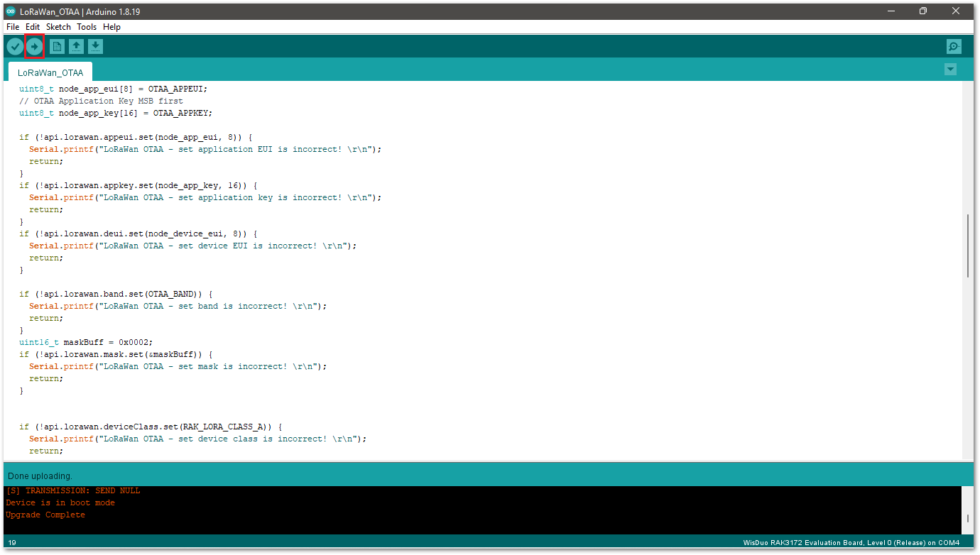Minimize the Arduino window
The image size is (980, 555).
tap(891, 11)
